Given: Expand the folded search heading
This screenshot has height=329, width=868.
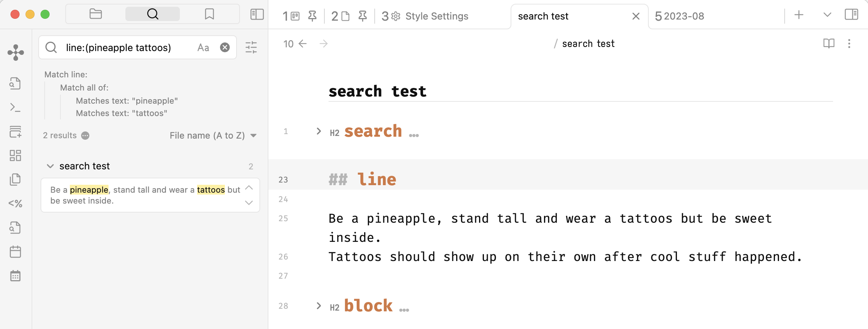Looking at the screenshot, I should tap(319, 131).
